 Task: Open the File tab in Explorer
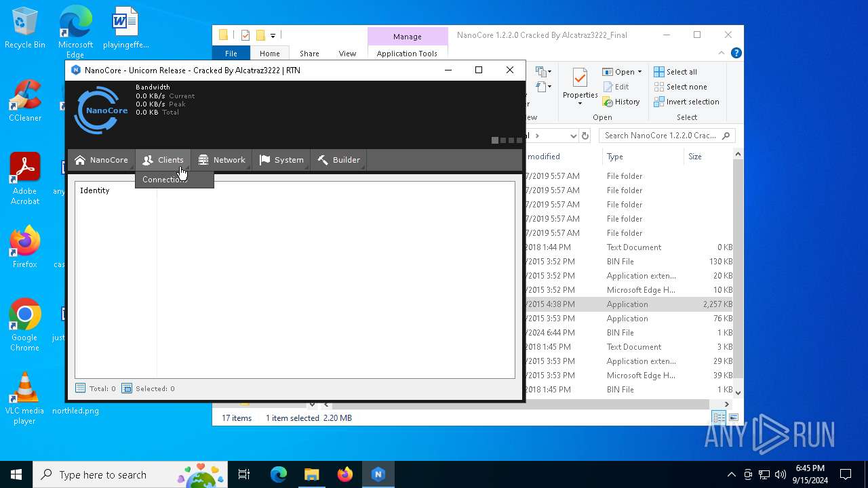tap(231, 54)
